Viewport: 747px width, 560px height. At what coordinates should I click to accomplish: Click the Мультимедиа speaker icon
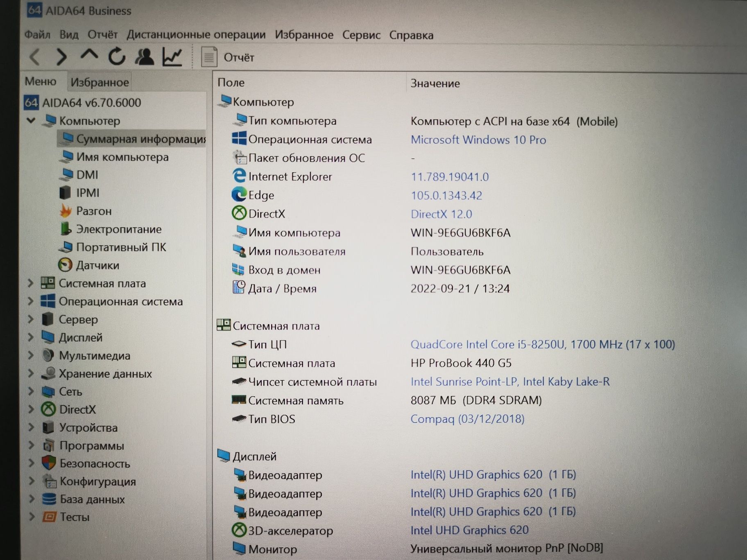point(48,355)
